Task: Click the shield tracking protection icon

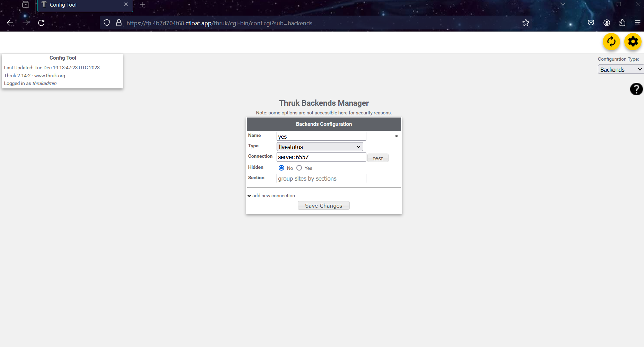Action: [107, 23]
